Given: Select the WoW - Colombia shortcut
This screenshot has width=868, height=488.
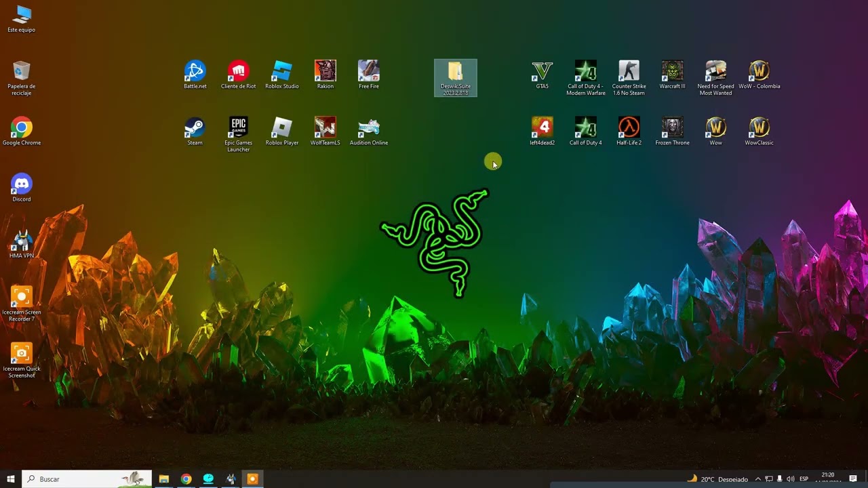Looking at the screenshot, I should (759, 75).
